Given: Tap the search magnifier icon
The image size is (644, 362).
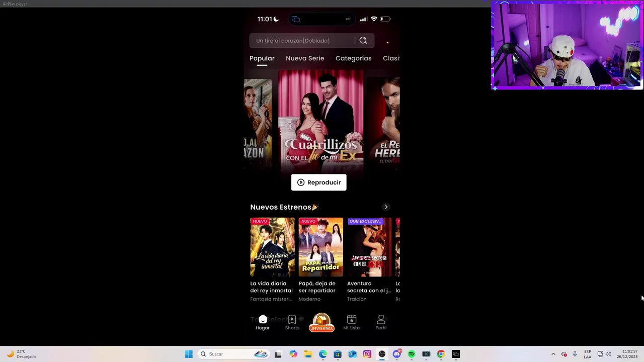Looking at the screenshot, I should pyautogui.click(x=363, y=41).
